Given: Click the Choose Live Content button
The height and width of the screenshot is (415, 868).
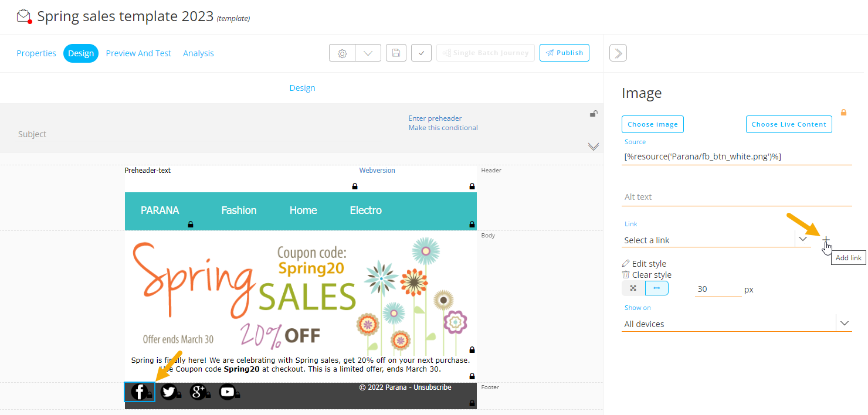Looking at the screenshot, I should [789, 124].
